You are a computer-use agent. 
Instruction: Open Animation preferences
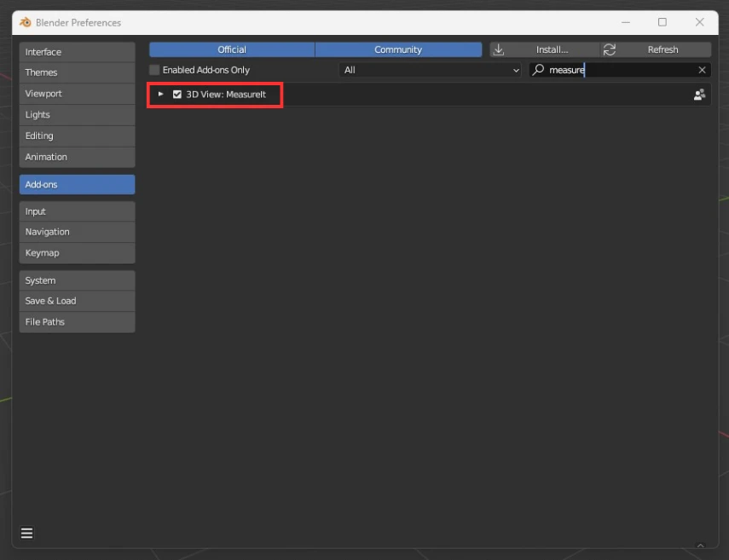coord(78,157)
